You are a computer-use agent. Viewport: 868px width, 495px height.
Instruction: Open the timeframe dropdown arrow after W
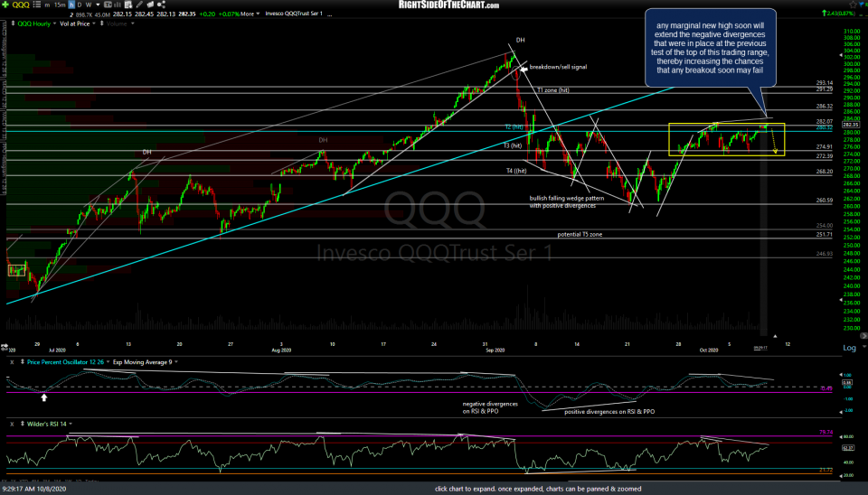pyautogui.click(x=98, y=5)
